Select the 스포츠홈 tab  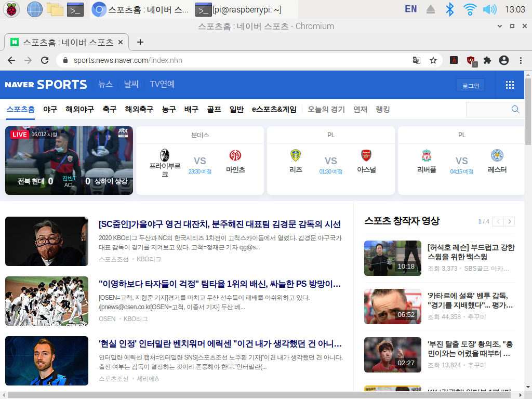pos(21,110)
